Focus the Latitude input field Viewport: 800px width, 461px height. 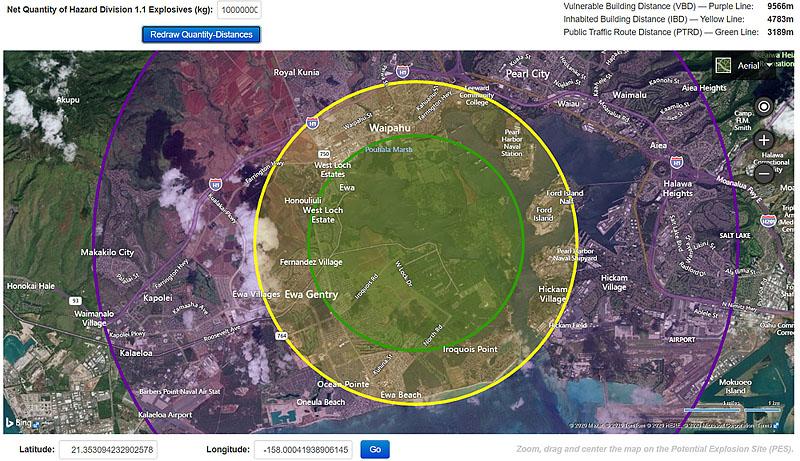click(109, 450)
